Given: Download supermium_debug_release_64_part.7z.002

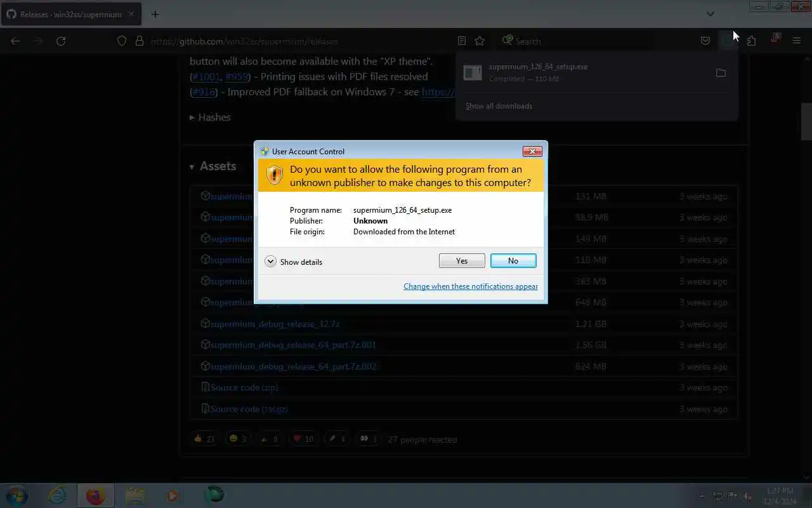Looking at the screenshot, I should click(x=293, y=366).
